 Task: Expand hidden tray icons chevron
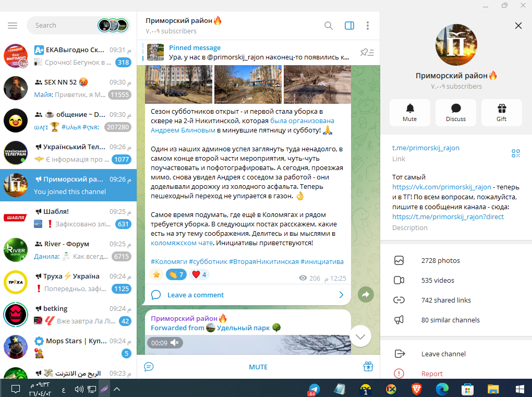(117, 389)
